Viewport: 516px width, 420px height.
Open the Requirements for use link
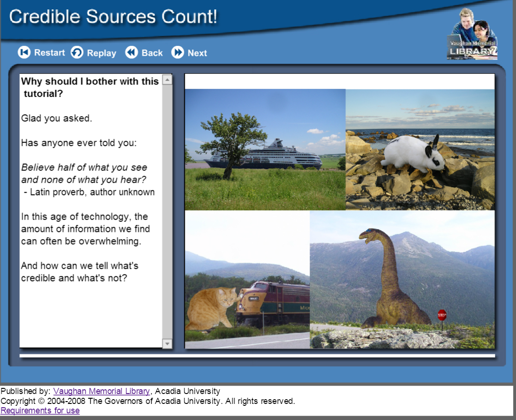click(40, 411)
